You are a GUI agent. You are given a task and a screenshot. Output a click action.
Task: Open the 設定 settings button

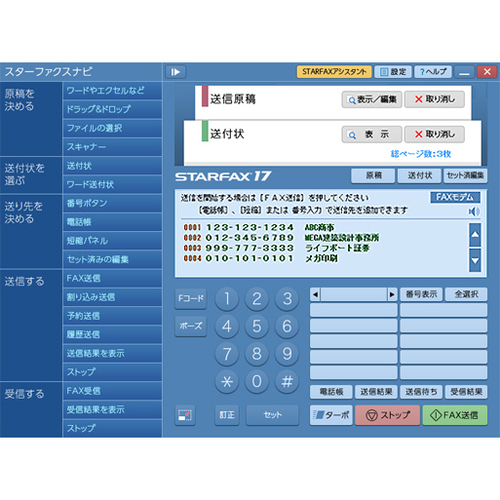click(x=393, y=72)
